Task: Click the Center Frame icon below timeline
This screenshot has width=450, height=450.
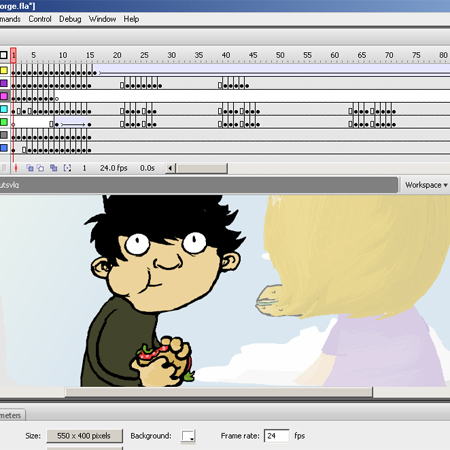Action: pyautogui.click(x=15, y=168)
